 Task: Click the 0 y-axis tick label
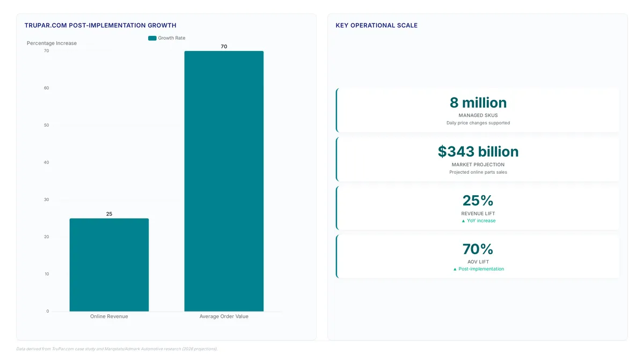[47, 311]
